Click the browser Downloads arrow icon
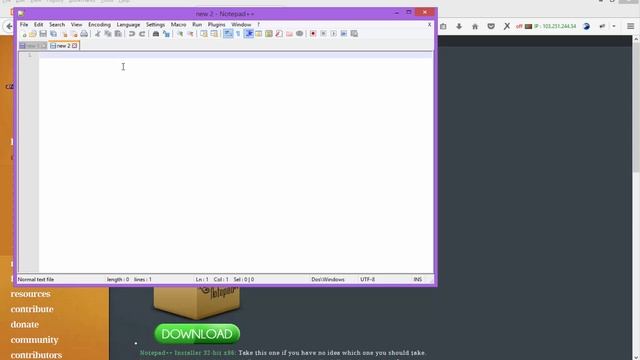The height and width of the screenshot is (360, 640). tap(459, 26)
